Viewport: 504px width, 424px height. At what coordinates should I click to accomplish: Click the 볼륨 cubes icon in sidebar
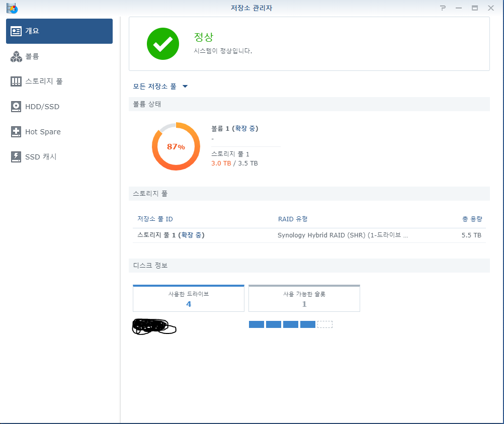(16, 56)
